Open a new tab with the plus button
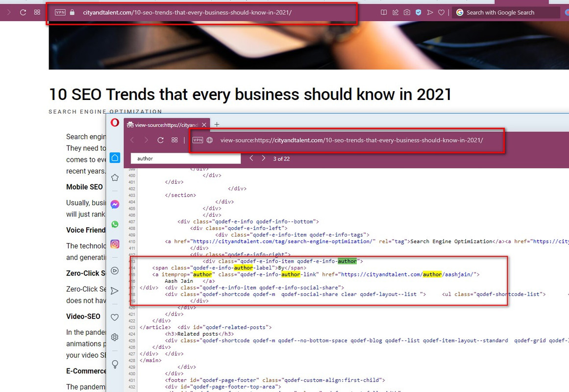The image size is (569, 392). tap(217, 124)
